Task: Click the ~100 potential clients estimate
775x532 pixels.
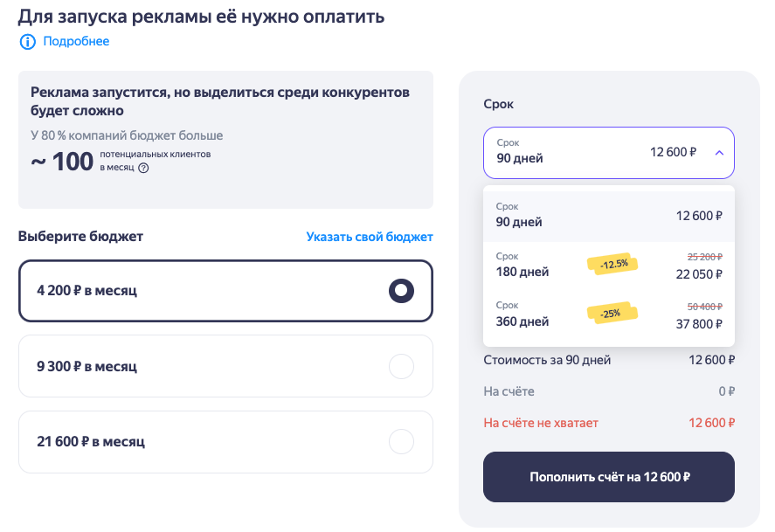Action: 62,162
